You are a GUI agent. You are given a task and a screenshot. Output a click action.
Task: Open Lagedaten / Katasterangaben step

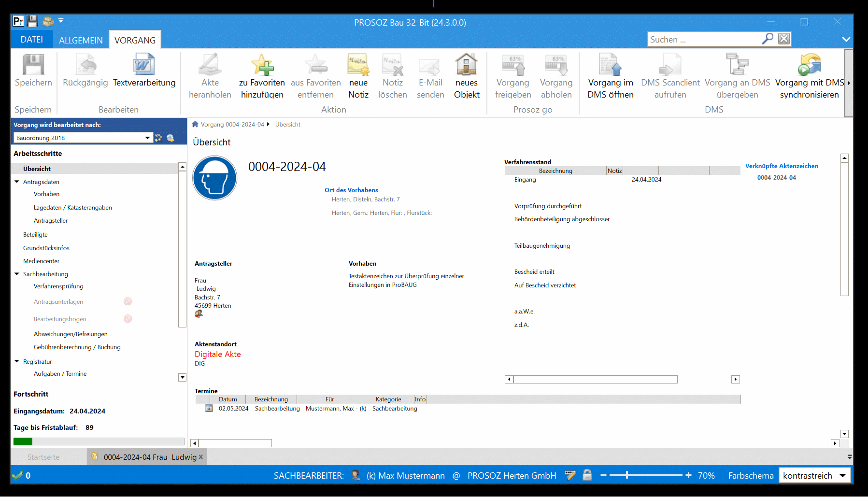[73, 207]
